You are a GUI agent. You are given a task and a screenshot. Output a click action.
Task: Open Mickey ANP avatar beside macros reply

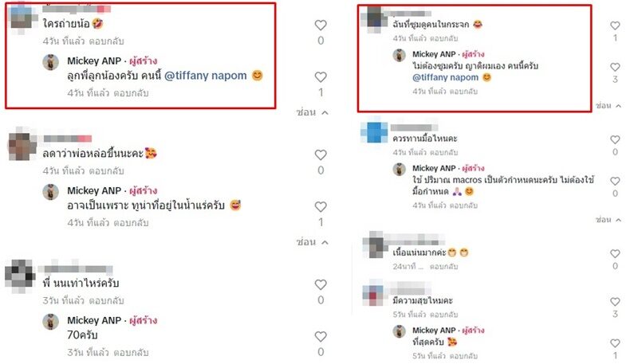tap(400, 169)
